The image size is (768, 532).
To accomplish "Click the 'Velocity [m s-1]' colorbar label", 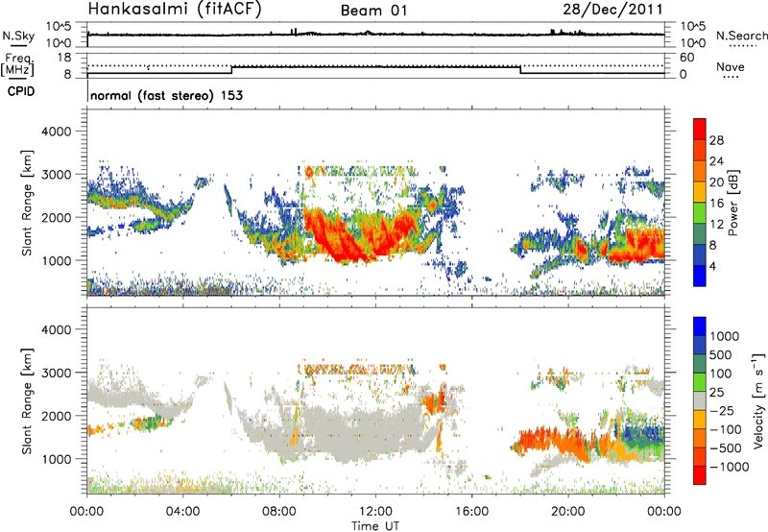I will 758,400.
